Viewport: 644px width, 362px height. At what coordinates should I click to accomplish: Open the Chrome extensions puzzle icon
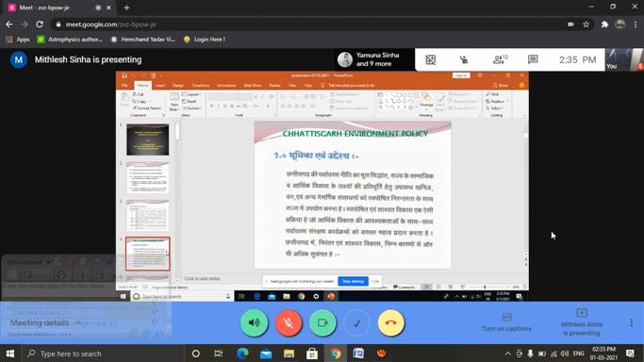pyautogui.click(x=604, y=25)
